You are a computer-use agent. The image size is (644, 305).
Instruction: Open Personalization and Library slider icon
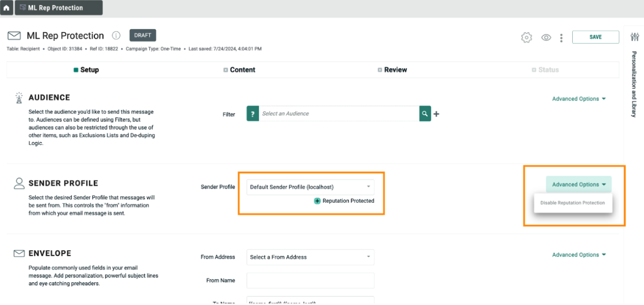click(x=634, y=37)
